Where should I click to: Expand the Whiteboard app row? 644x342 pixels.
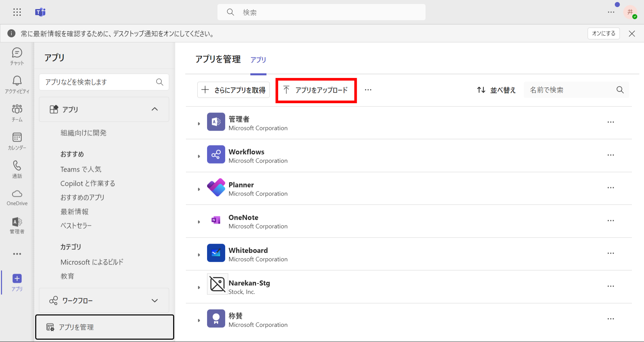click(199, 255)
